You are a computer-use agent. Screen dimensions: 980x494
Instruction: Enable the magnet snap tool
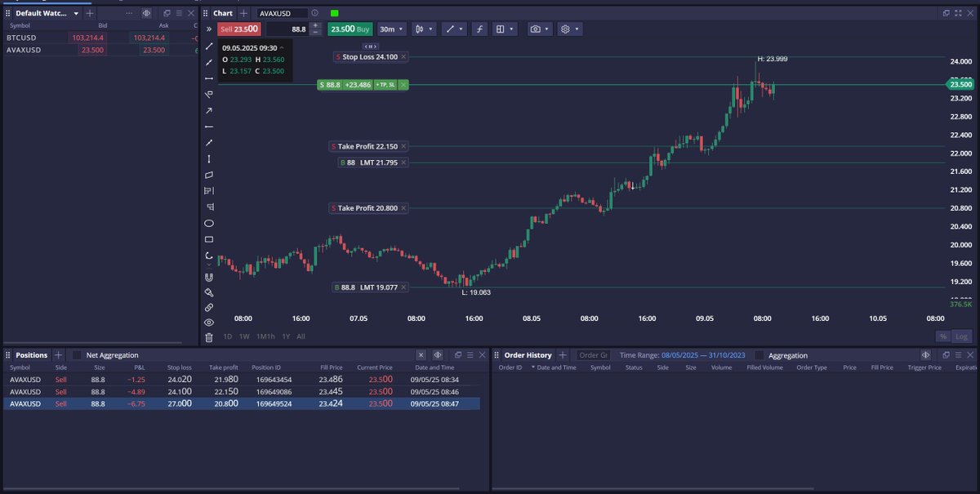(209, 277)
